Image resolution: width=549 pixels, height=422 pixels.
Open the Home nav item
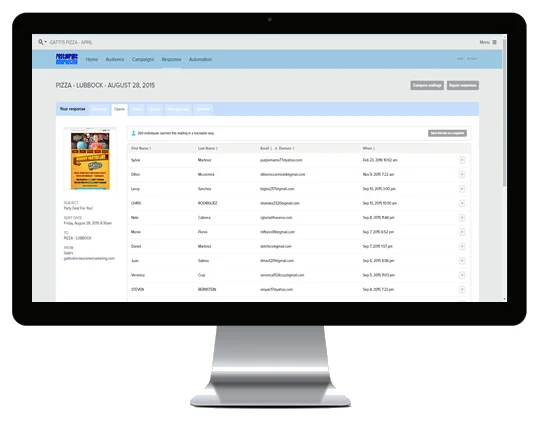tap(92, 59)
